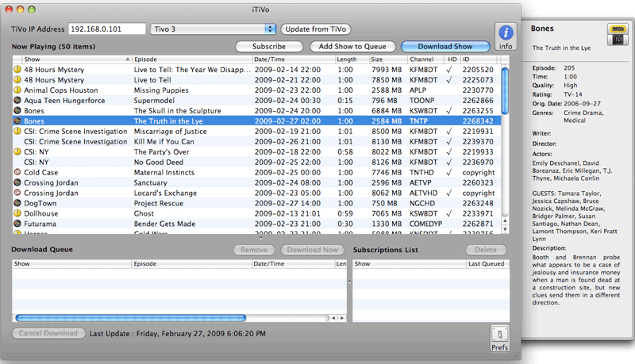Click status icon of Animal Cops Houston row

pos(17,90)
